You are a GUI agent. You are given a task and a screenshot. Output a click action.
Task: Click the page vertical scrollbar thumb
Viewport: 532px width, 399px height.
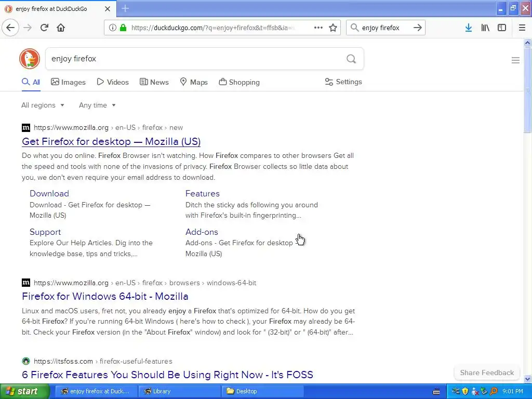point(527,90)
